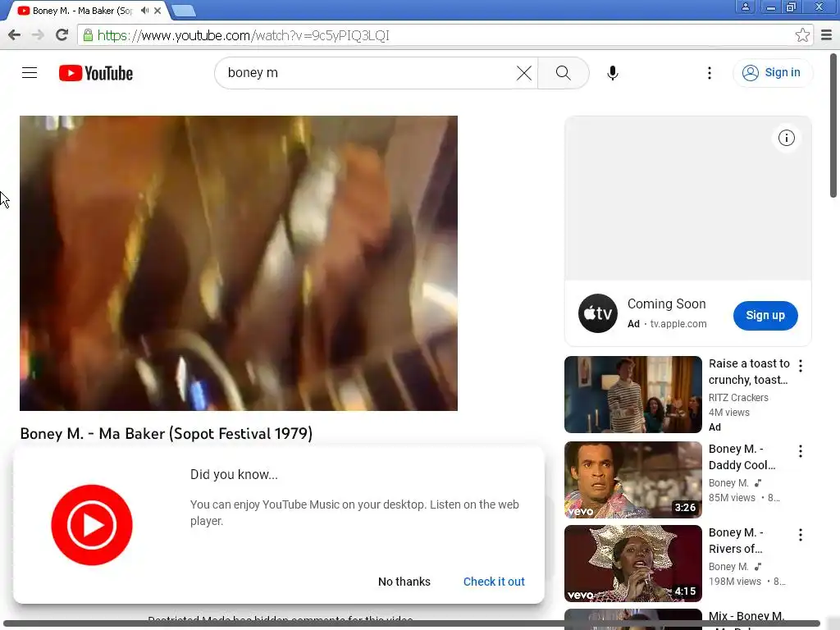The width and height of the screenshot is (840, 630).
Task: Open ad info icon on Apple TV ad
Action: [787, 138]
